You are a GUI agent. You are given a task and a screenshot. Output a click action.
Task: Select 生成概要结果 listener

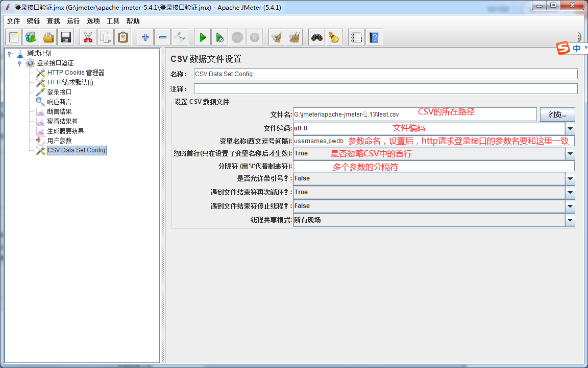coord(65,131)
